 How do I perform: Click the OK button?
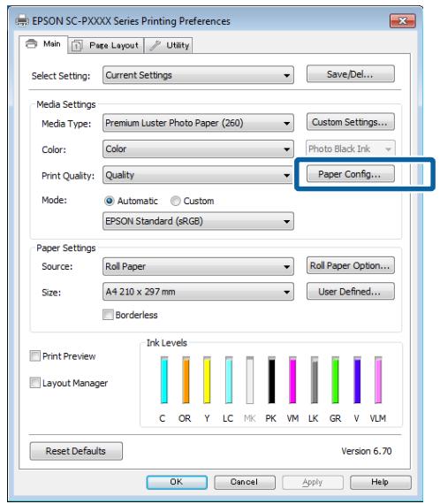pyautogui.click(x=177, y=482)
